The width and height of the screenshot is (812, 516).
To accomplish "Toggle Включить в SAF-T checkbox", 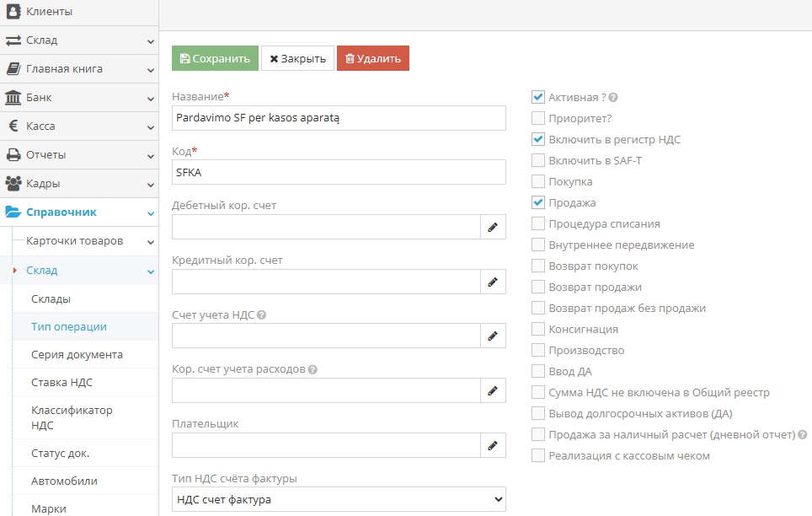I will point(538,160).
